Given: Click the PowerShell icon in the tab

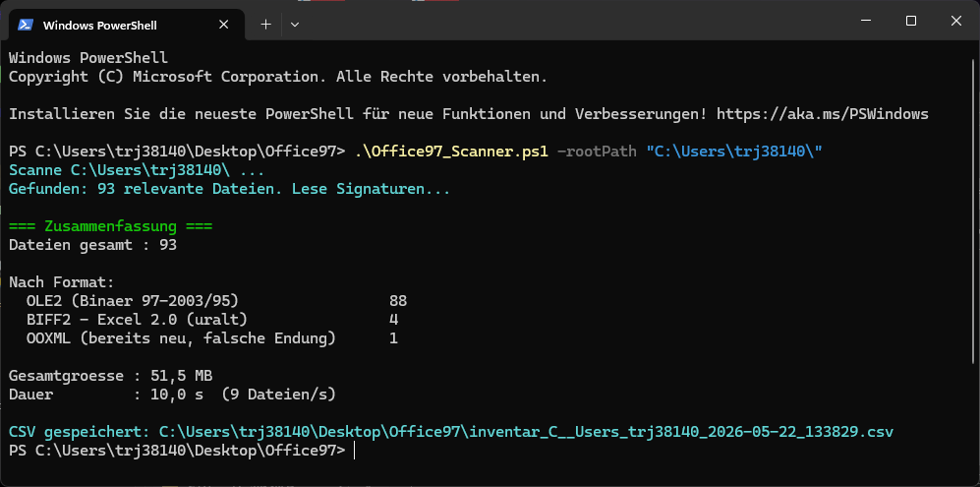Looking at the screenshot, I should pyautogui.click(x=25, y=25).
